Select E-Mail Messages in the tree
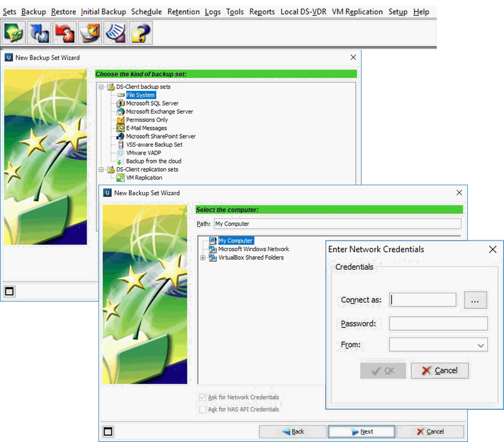This screenshot has height=442, width=504. 146,128
